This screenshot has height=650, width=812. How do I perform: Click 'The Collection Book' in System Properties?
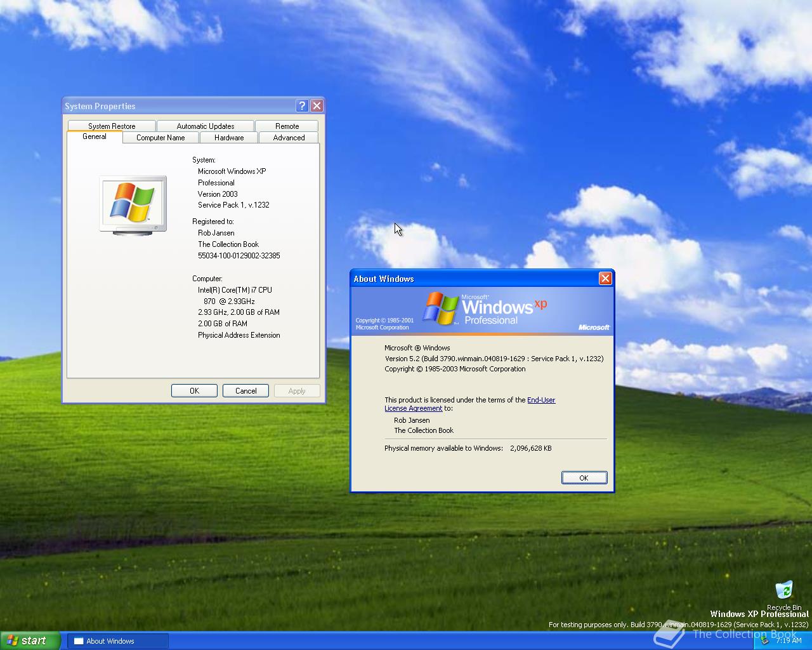coord(228,244)
